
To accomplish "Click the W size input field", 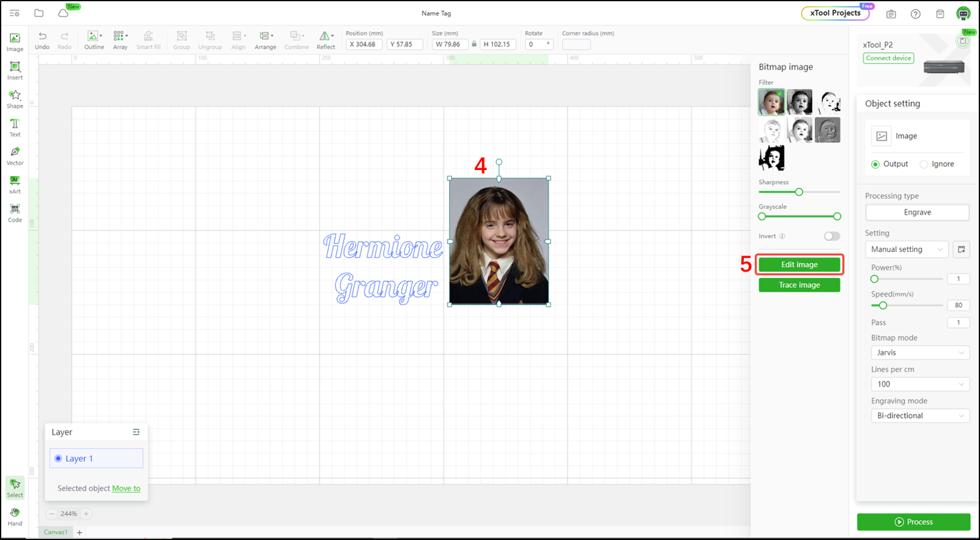I will [450, 44].
